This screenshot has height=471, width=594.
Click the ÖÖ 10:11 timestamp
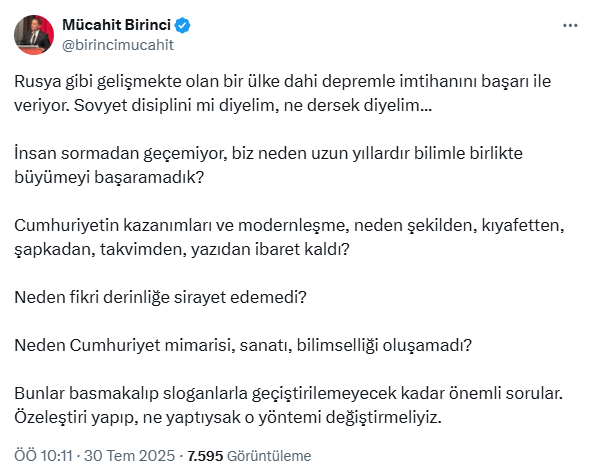43,455
